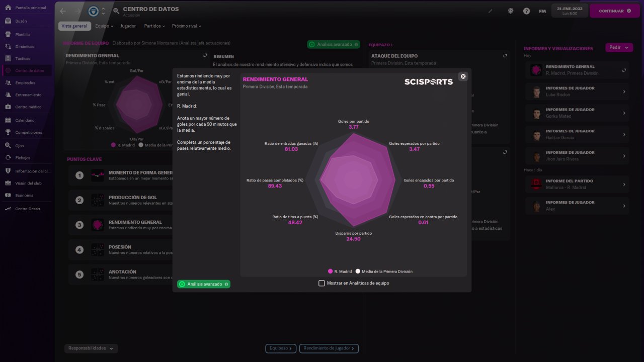Screen dimensions: 644x362
Task: Expand the Ataque del equipo panel
Action: tap(505, 56)
